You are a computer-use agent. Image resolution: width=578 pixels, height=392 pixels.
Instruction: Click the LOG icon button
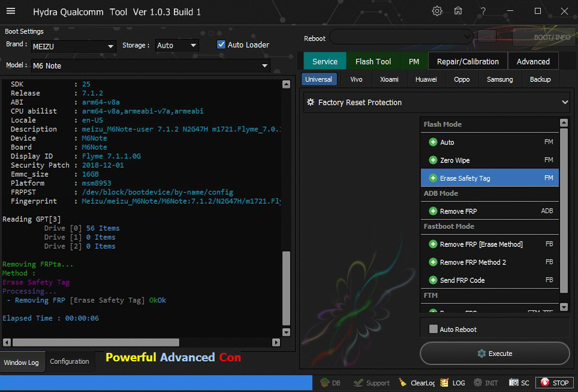point(453,383)
